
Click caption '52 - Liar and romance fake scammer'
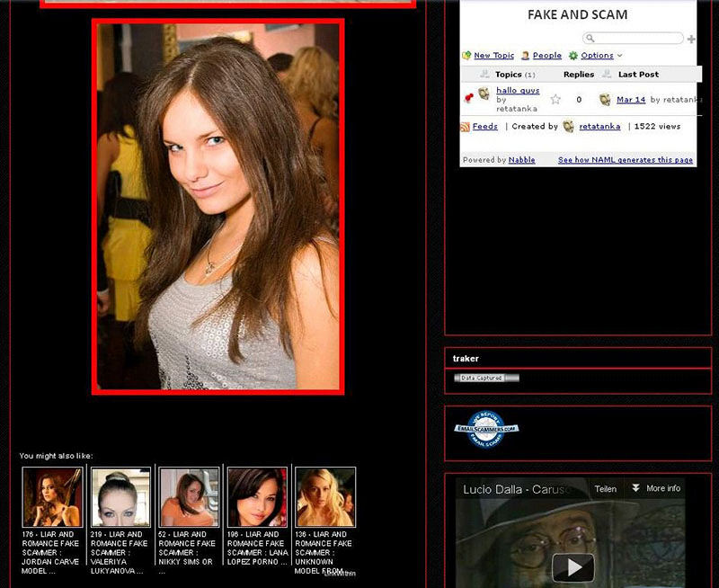point(187,553)
